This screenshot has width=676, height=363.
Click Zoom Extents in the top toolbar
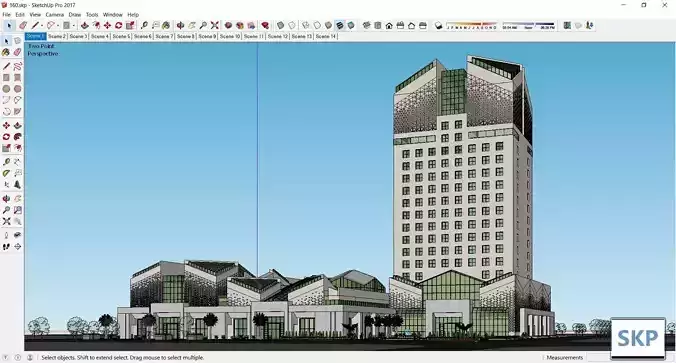click(215, 25)
